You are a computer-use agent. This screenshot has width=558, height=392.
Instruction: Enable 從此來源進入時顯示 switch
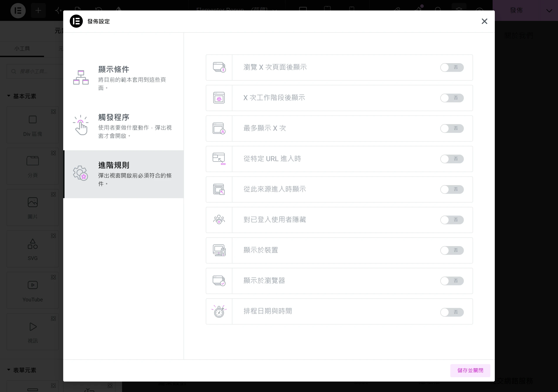452,189
